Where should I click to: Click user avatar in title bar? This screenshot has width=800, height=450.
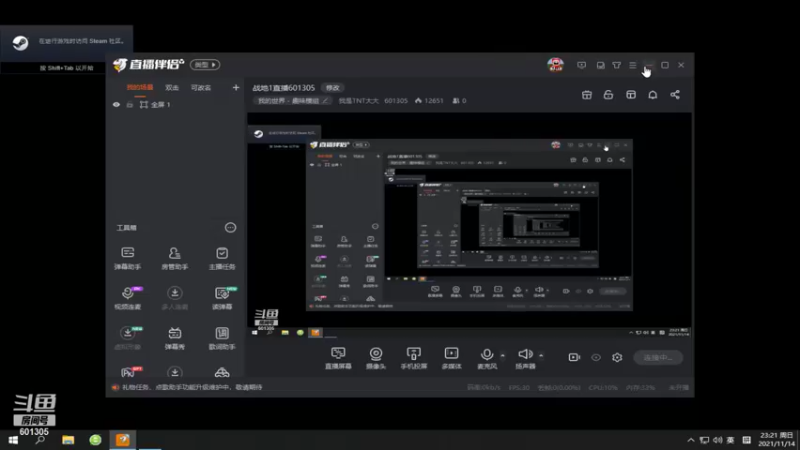click(x=556, y=65)
